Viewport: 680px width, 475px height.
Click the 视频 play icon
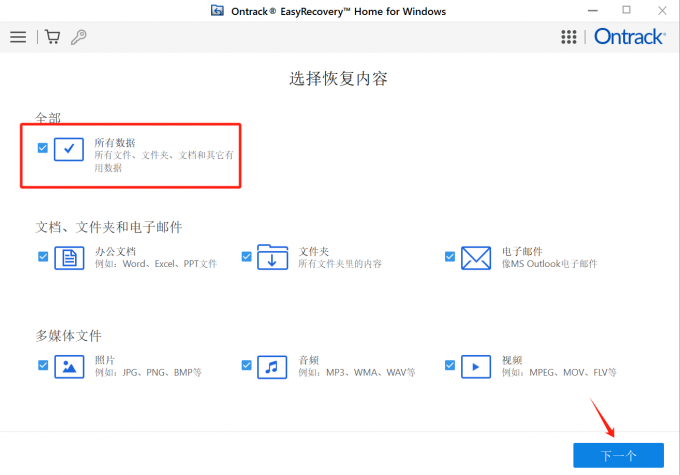[476, 367]
